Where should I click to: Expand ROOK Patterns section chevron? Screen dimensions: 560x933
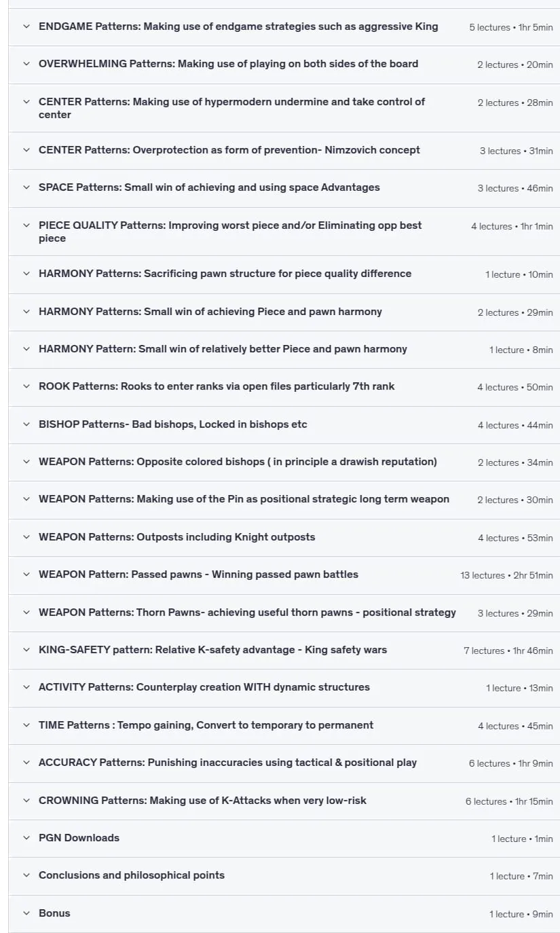26,386
